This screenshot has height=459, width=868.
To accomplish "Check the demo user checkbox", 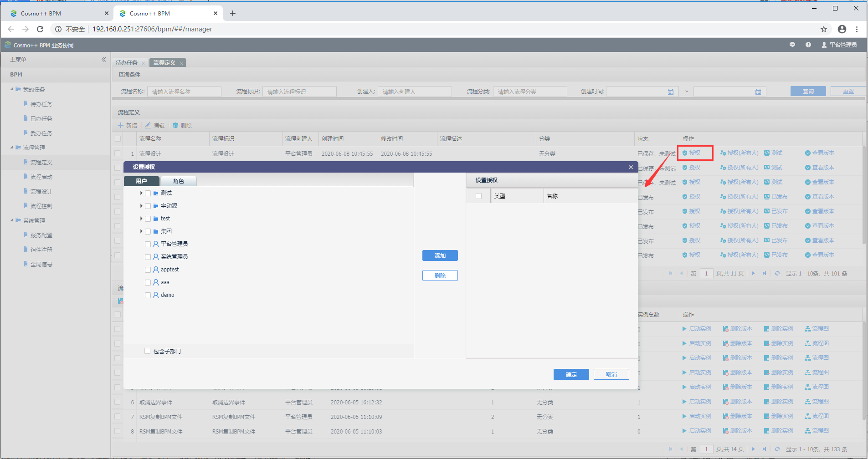I will pos(148,295).
